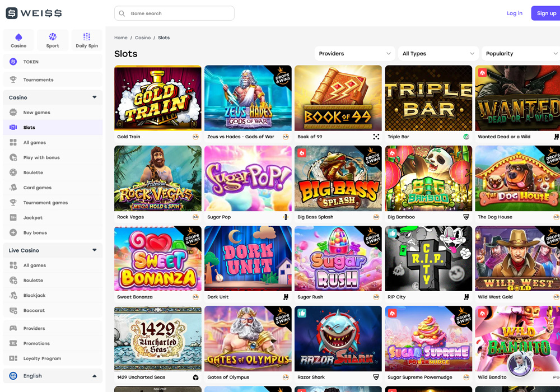This screenshot has height=392, width=560.
Task: Click the Jackpot icon
Action: click(x=13, y=217)
